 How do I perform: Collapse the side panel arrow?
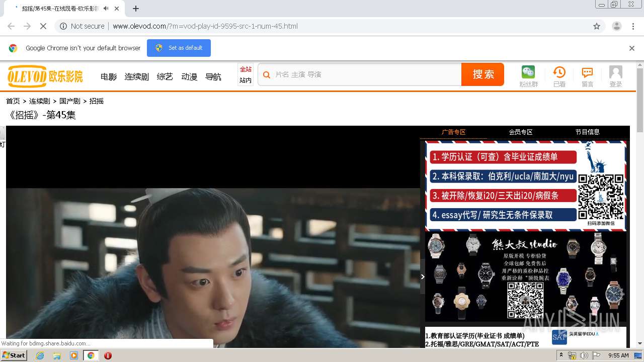point(423,277)
